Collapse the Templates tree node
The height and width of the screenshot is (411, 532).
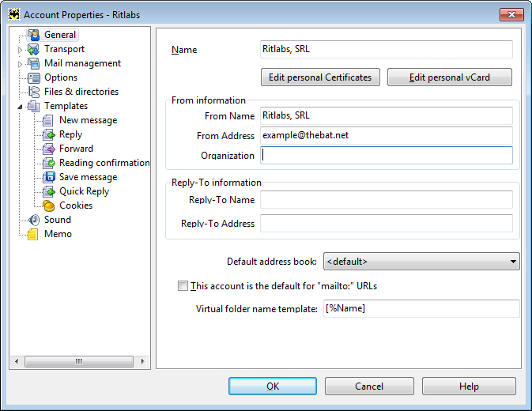[x=20, y=107]
